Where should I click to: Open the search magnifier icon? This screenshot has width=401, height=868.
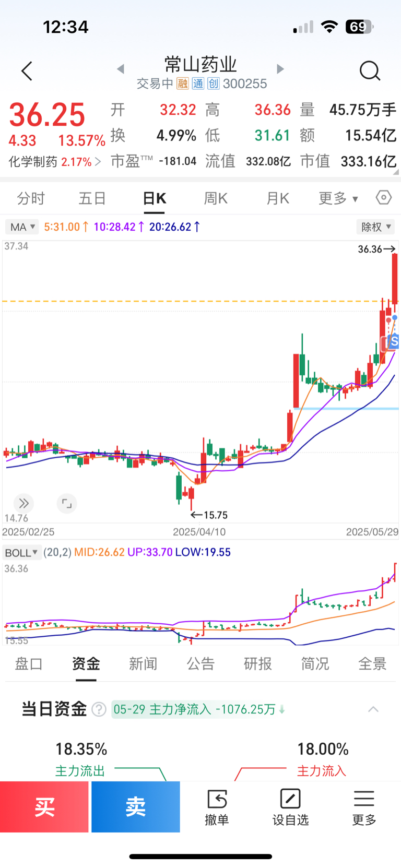370,70
